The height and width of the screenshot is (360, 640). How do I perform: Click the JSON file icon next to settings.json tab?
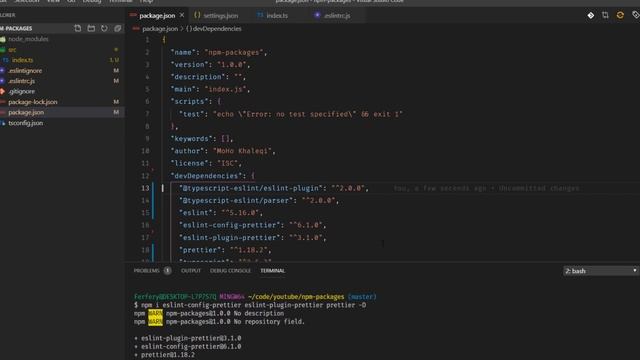197,15
